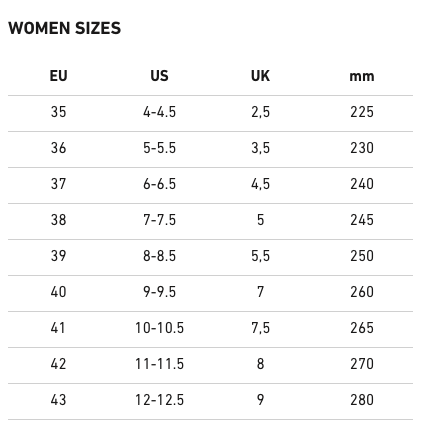The height and width of the screenshot is (437, 427).
Task: Click UK size 7 cell
Action: (x=260, y=292)
